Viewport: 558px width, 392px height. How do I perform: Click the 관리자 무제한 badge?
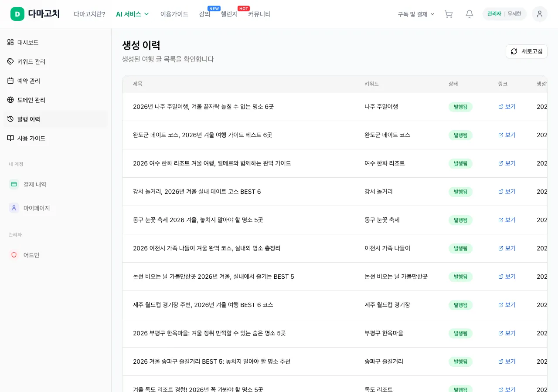click(504, 14)
